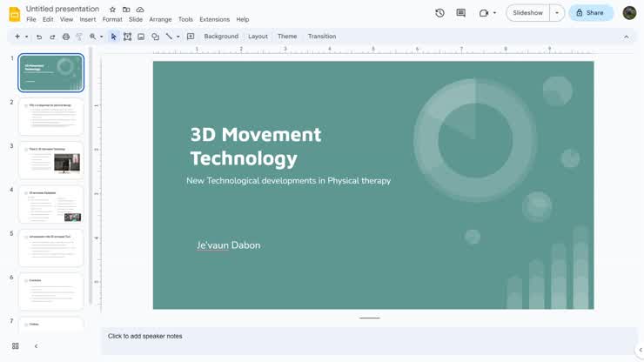Click the add comment toolbar icon
The image size is (644, 362).
[x=191, y=37]
